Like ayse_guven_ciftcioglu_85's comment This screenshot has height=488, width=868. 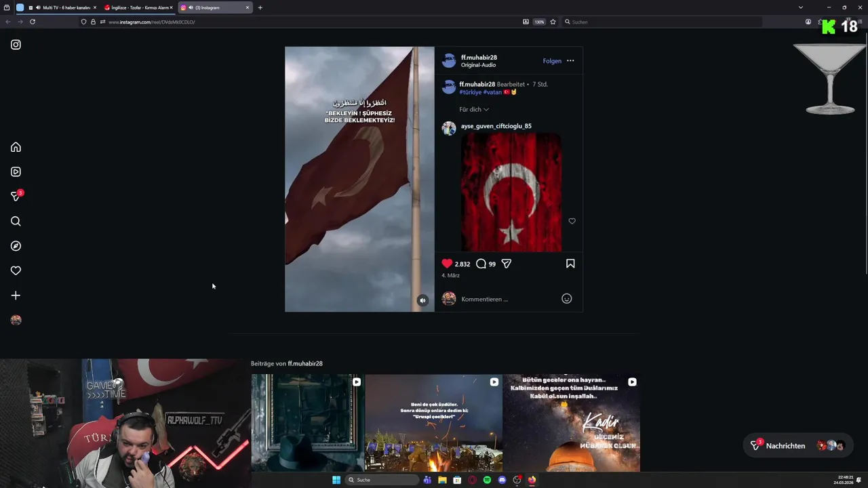[x=572, y=221]
